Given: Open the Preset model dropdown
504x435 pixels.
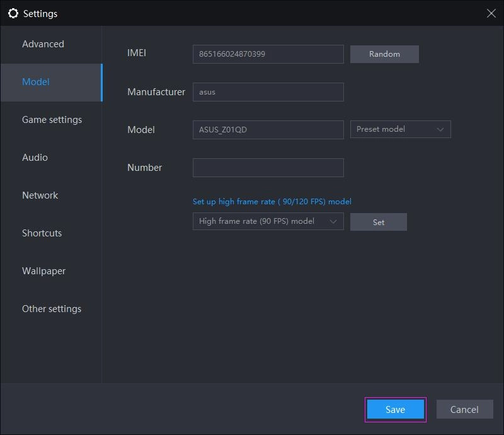Looking at the screenshot, I should click(401, 129).
